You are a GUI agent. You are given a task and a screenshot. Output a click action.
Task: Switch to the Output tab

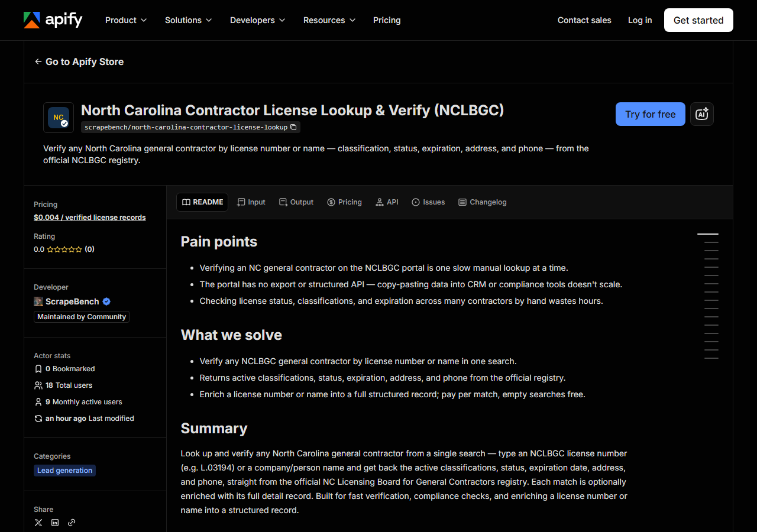tap(296, 202)
